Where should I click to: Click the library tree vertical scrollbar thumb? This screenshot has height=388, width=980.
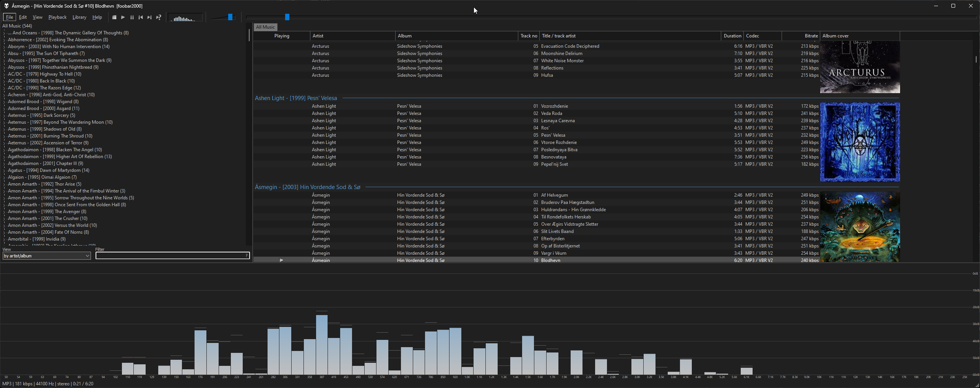(x=249, y=35)
